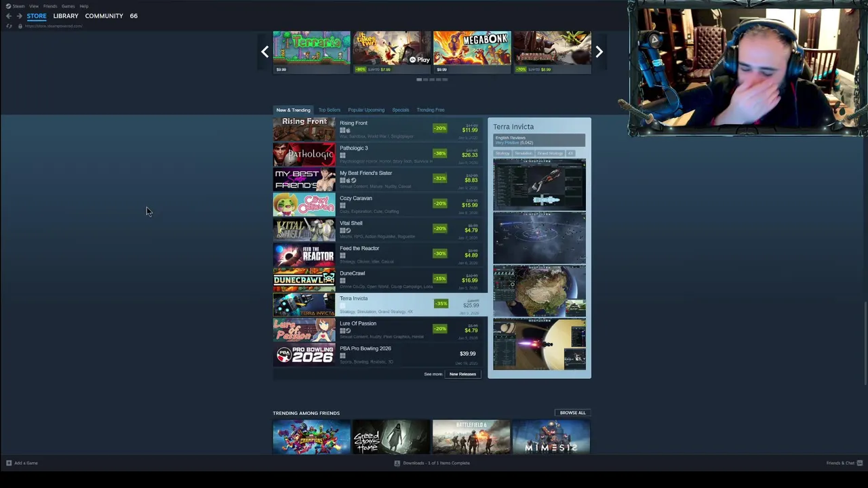Click the forward navigation arrow
868x488 pixels.
tap(19, 16)
